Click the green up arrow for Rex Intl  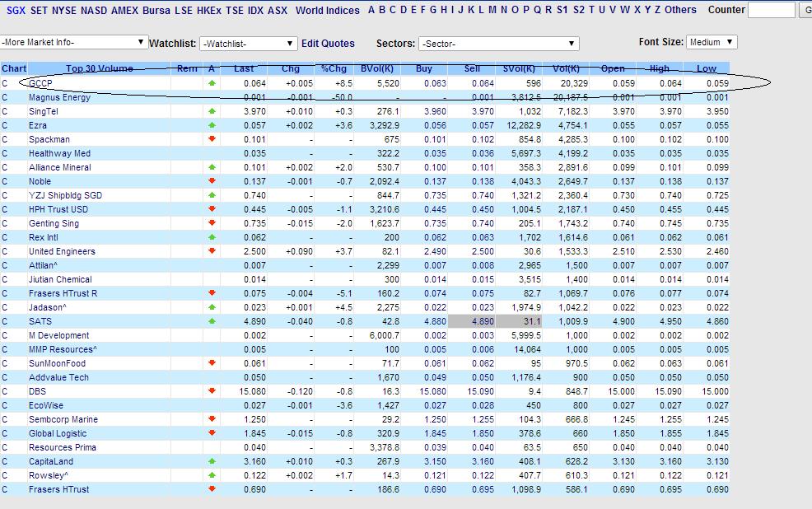[x=212, y=236]
